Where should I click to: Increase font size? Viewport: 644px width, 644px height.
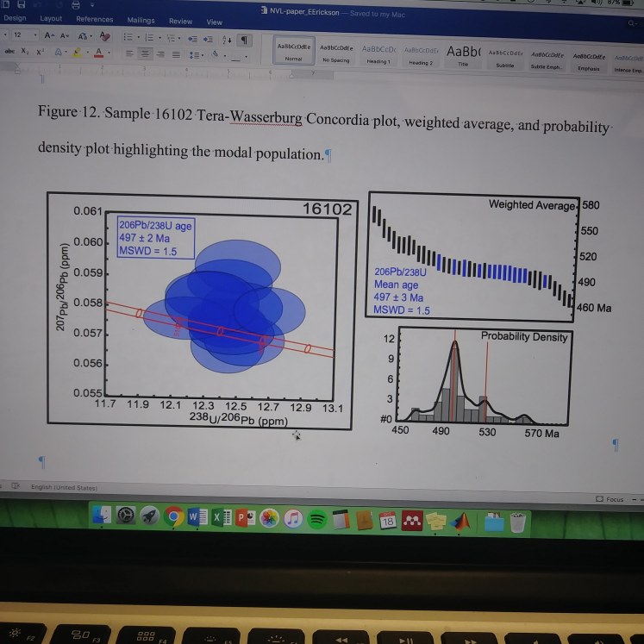(48, 37)
